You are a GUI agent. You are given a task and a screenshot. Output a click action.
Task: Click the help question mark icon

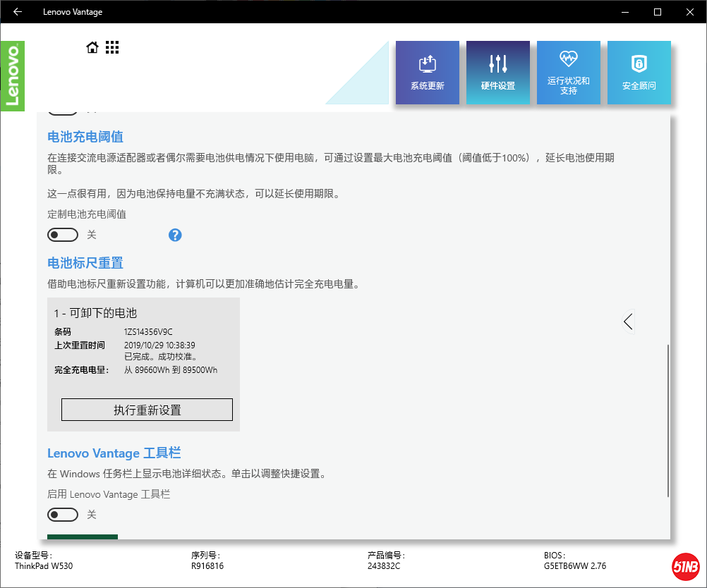click(175, 235)
